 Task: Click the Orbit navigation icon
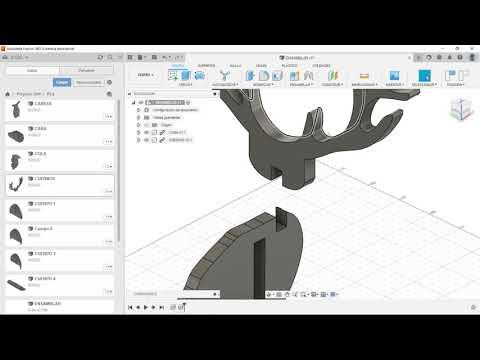coord(269,294)
